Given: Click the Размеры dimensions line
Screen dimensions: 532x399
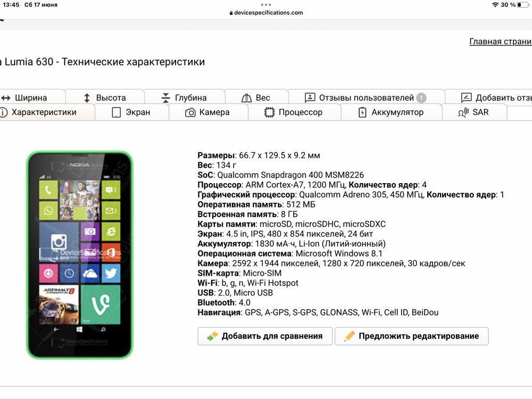Looking at the screenshot, I should (259, 155).
